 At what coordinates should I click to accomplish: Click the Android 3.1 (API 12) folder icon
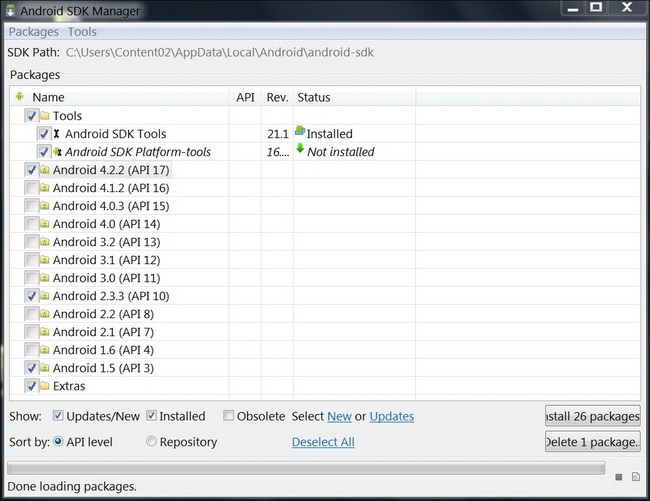(x=44, y=260)
